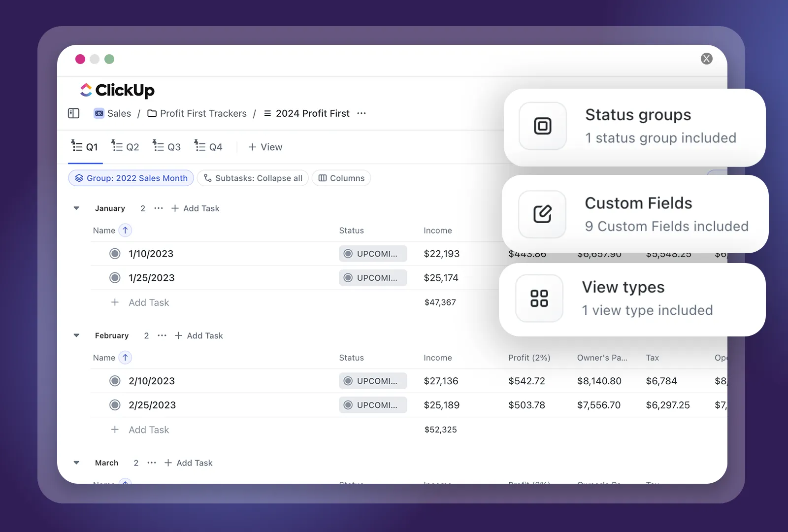
Task: Collapse the January group
Action: pos(76,208)
